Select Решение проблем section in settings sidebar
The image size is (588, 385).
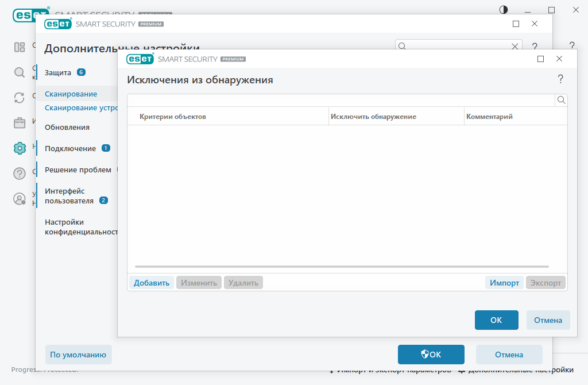coord(78,170)
